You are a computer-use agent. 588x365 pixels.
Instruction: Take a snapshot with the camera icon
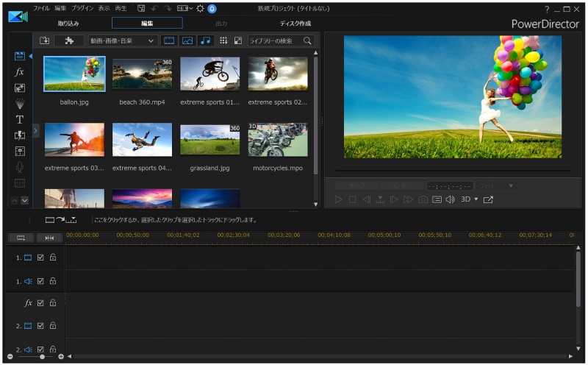point(423,199)
